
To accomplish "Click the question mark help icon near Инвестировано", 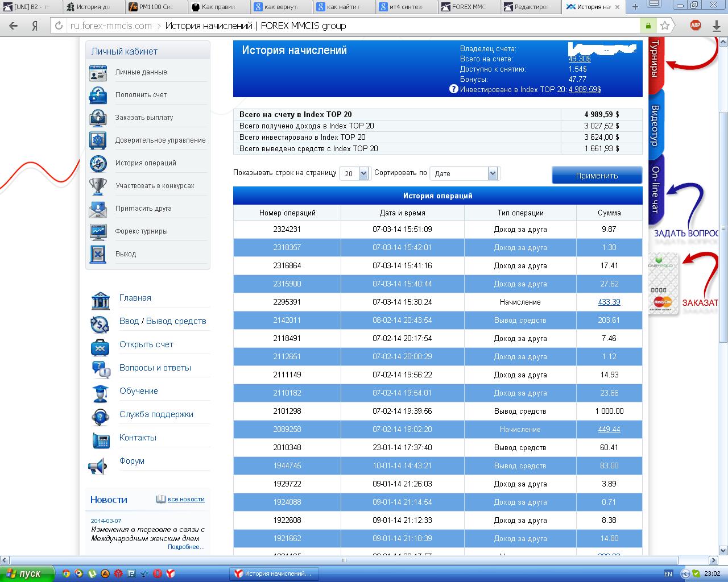I will click(454, 89).
